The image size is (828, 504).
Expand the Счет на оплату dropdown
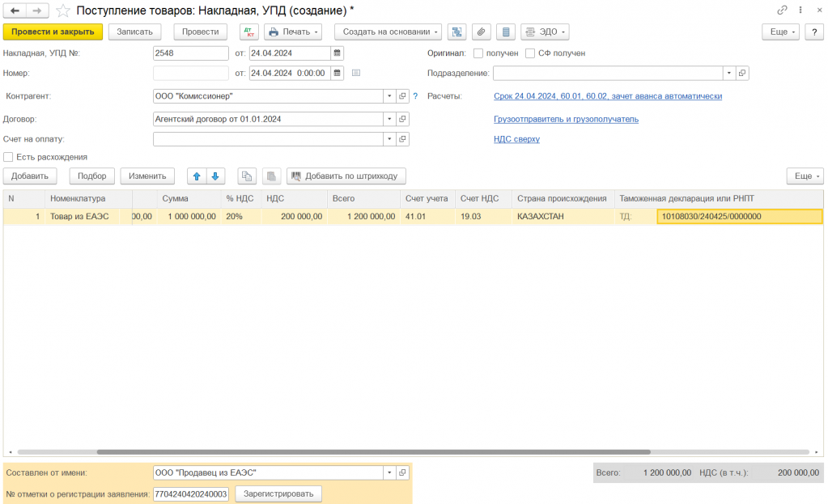click(x=389, y=139)
